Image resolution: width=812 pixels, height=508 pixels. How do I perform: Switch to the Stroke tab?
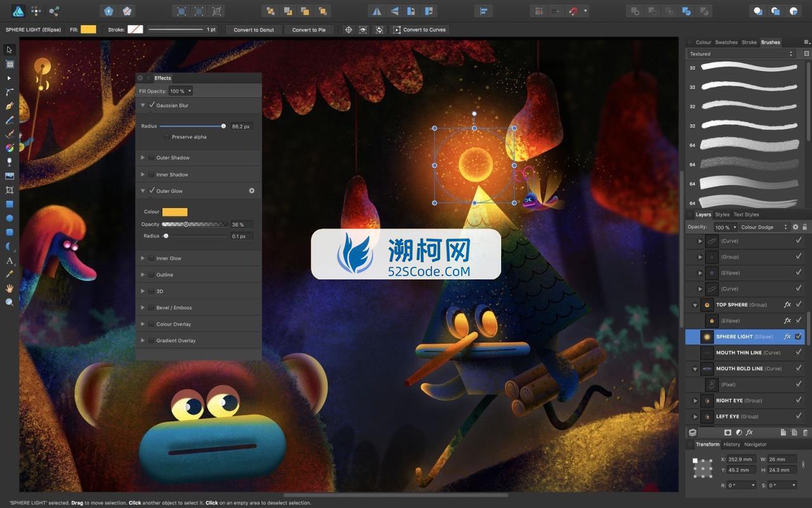749,43
